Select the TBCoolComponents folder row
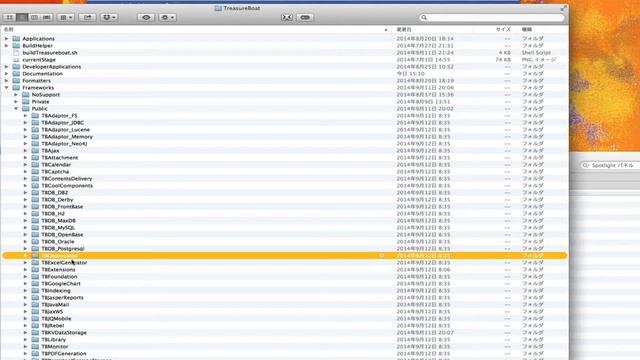 [x=284, y=186]
